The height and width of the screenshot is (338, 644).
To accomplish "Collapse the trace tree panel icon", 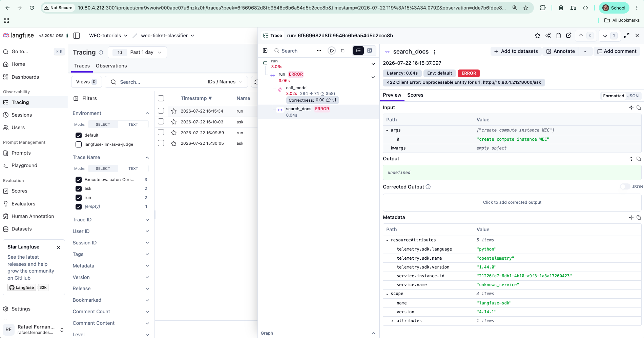I will 265,51.
